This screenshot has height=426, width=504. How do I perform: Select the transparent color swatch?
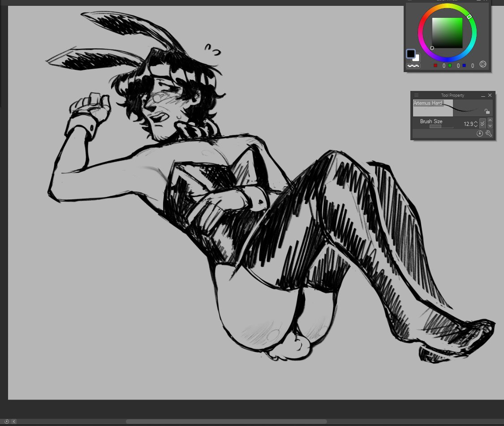413,65
